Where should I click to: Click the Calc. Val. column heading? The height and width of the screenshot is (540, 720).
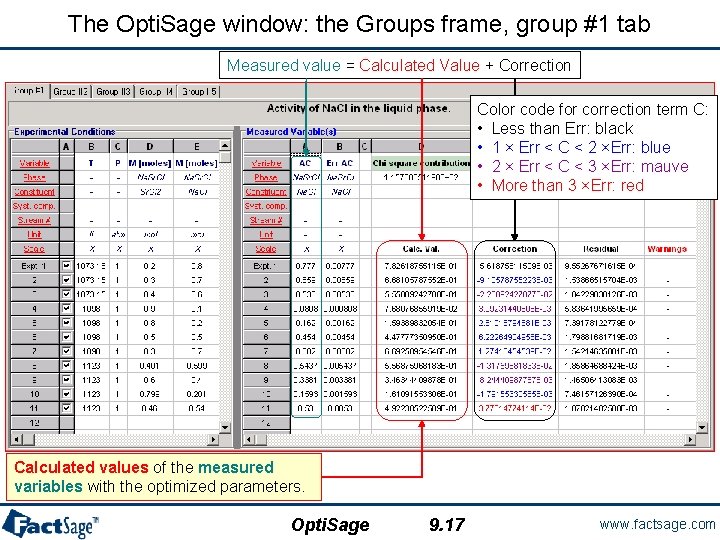pyautogui.click(x=421, y=249)
